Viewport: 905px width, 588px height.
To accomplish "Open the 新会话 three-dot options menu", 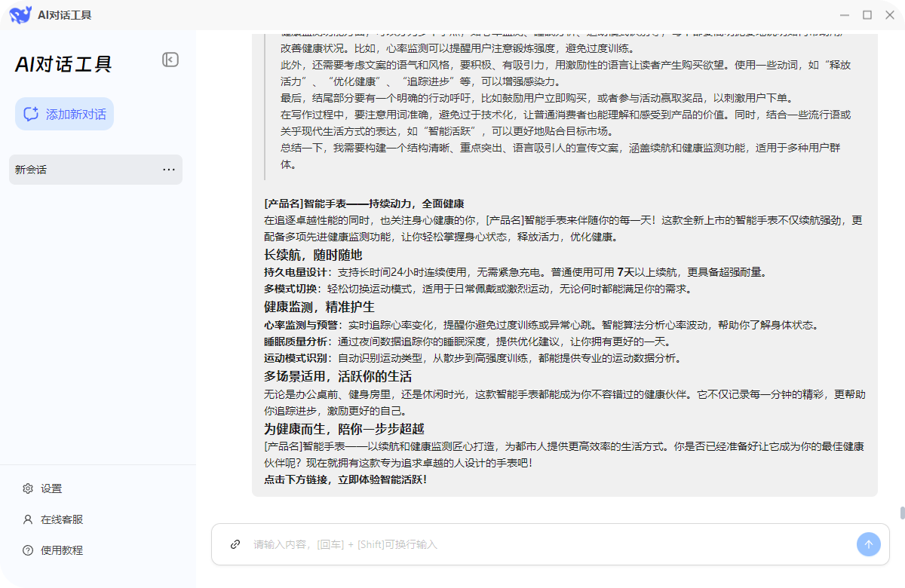I will 169,170.
